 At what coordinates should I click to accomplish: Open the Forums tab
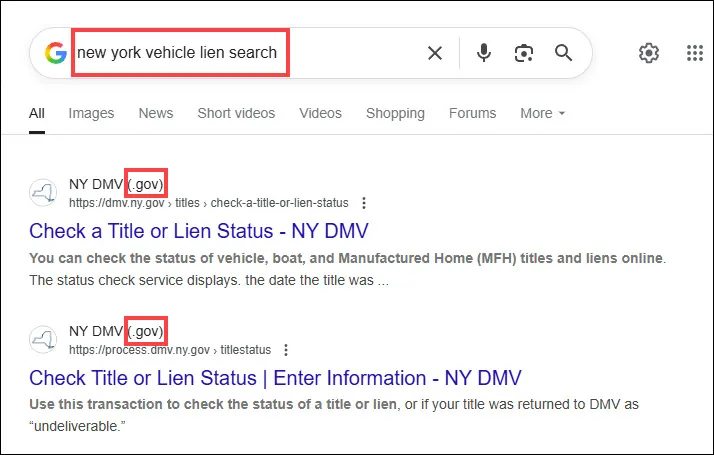(x=472, y=113)
